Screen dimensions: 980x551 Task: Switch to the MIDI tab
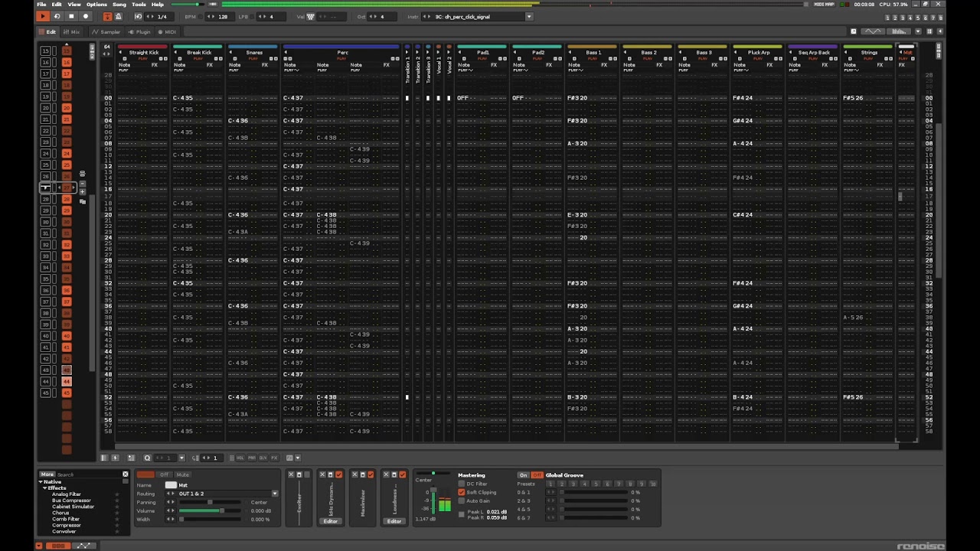[x=166, y=32]
